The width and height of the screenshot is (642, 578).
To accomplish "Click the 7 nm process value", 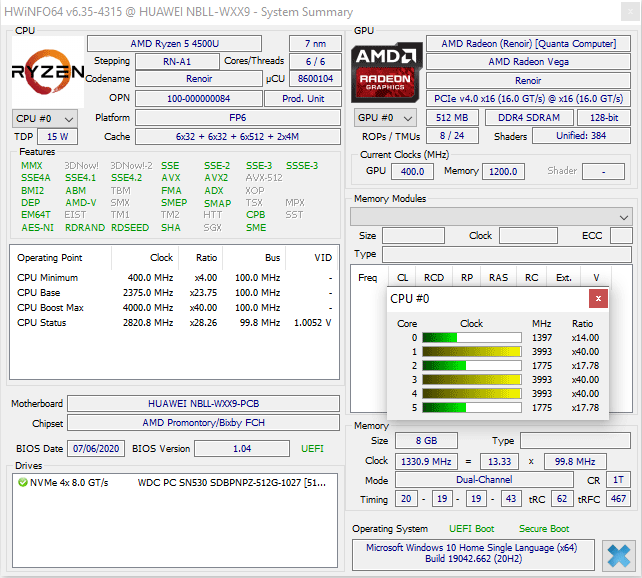I will pos(315,43).
